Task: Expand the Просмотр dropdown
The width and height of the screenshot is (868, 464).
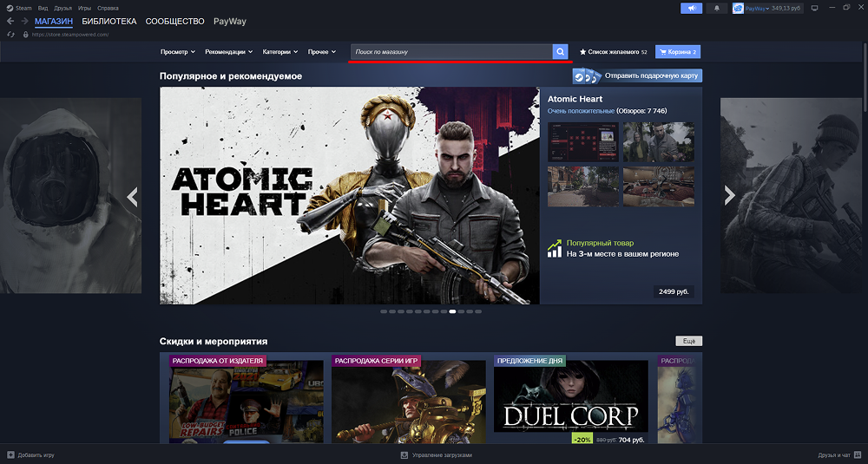Action: [x=178, y=52]
